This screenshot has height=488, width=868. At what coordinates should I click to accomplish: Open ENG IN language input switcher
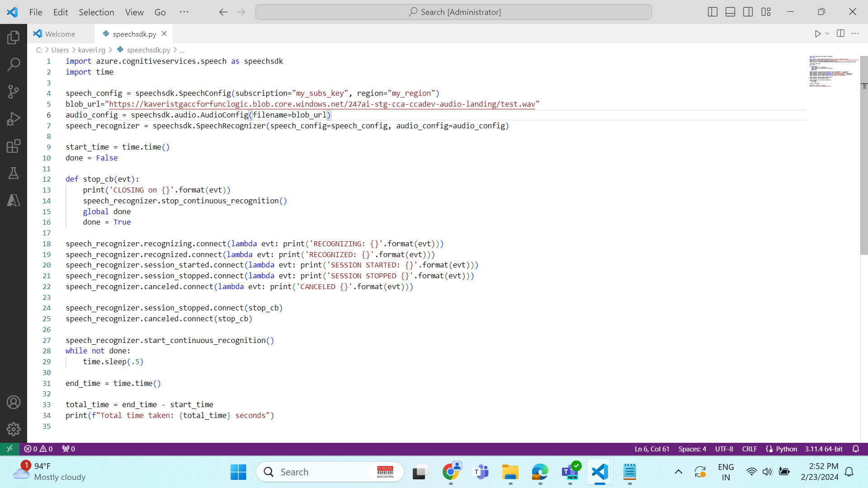coord(726,472)
